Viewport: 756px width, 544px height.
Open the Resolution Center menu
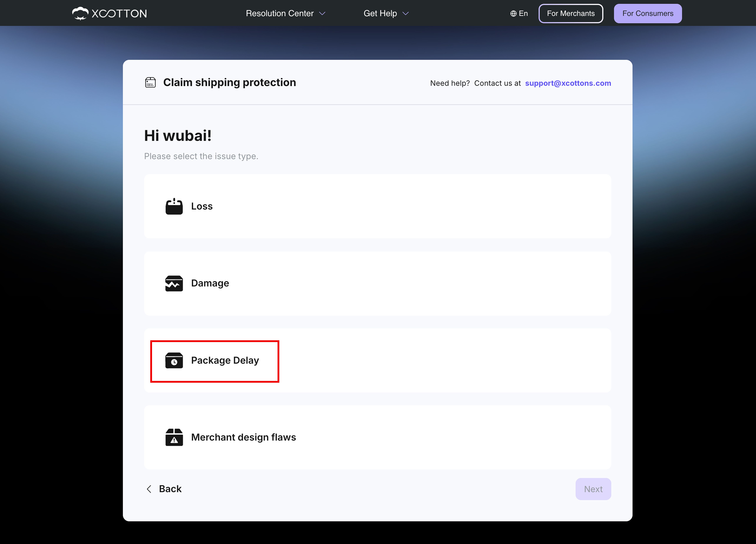(x=285, y=14)
